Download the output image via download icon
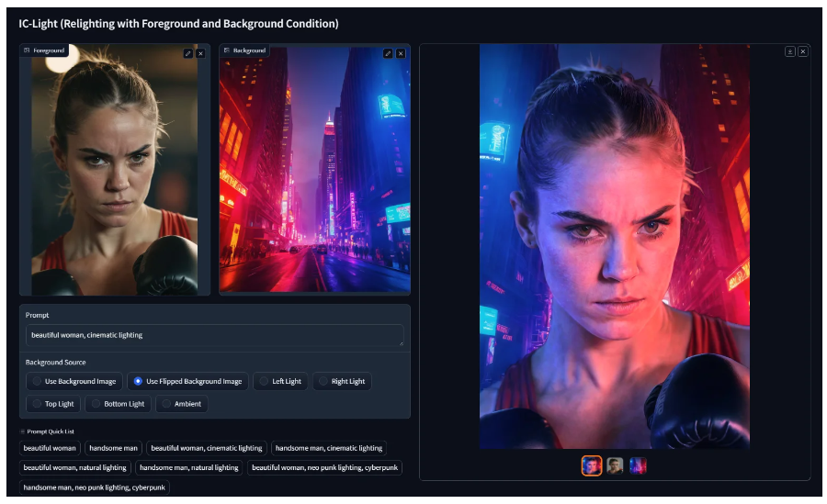Screen dimensions: 827x504 point(789,51)
